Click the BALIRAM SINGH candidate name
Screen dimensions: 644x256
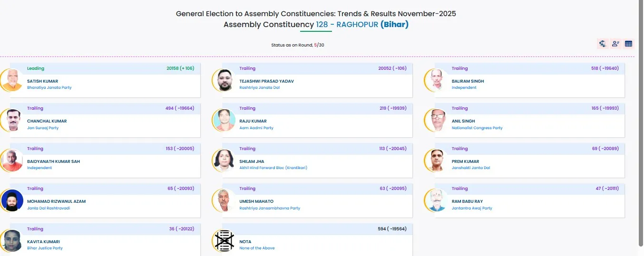468,81
